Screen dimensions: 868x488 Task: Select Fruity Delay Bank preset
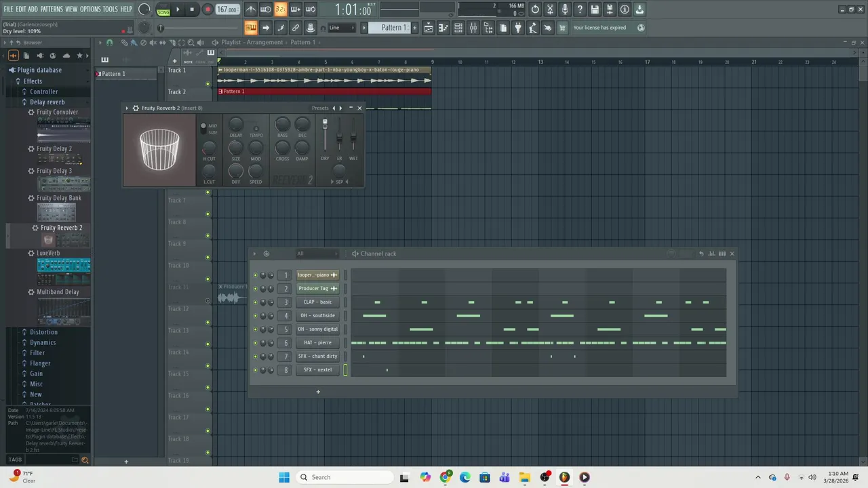(59, 199)
